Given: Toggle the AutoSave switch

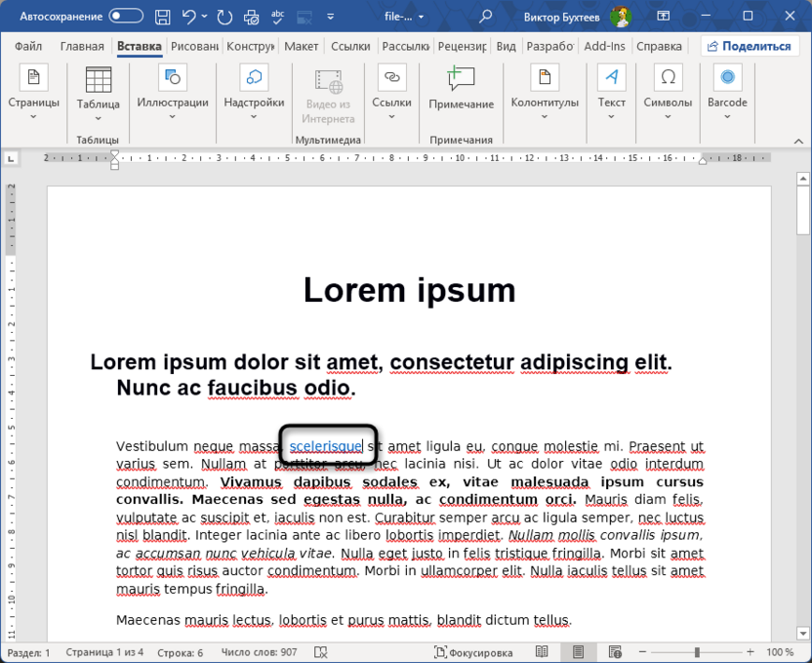Looking at the screenshot, I should tap(126, 16).
